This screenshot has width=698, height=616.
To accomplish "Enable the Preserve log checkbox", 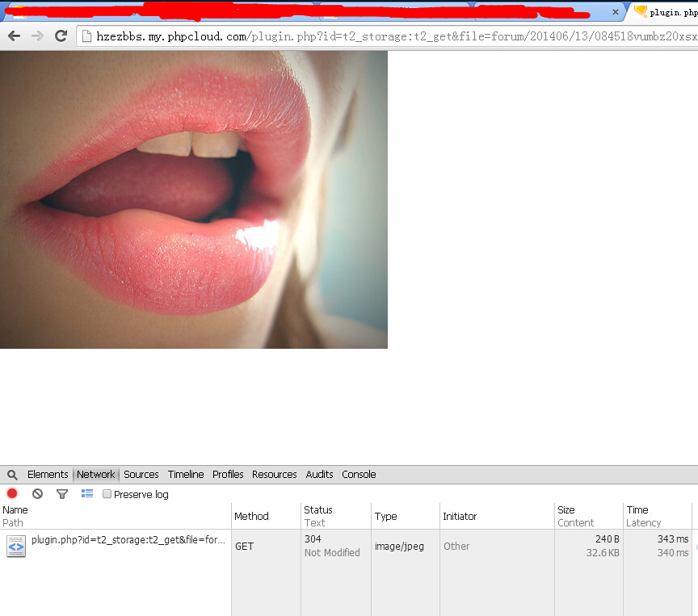I will 107,494.
